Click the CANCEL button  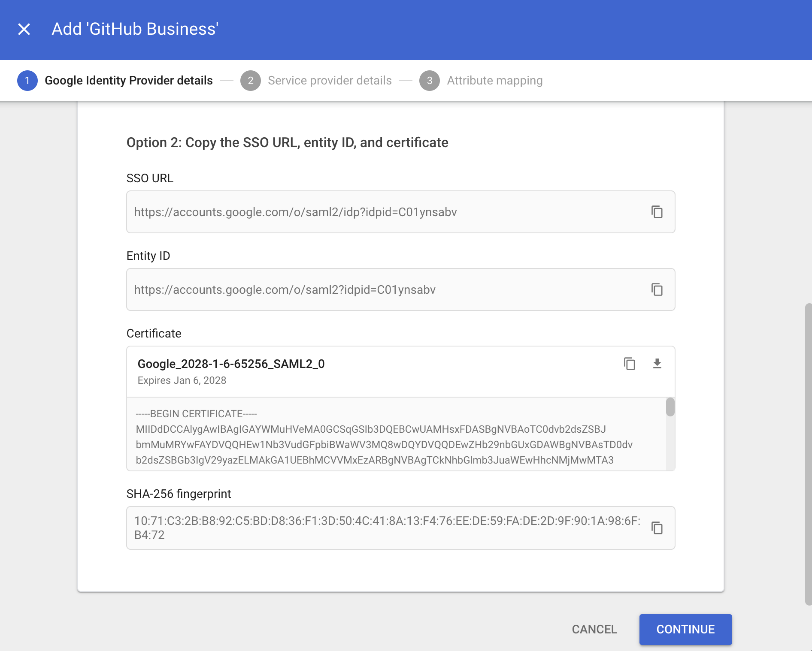click(x=594, y=629)
